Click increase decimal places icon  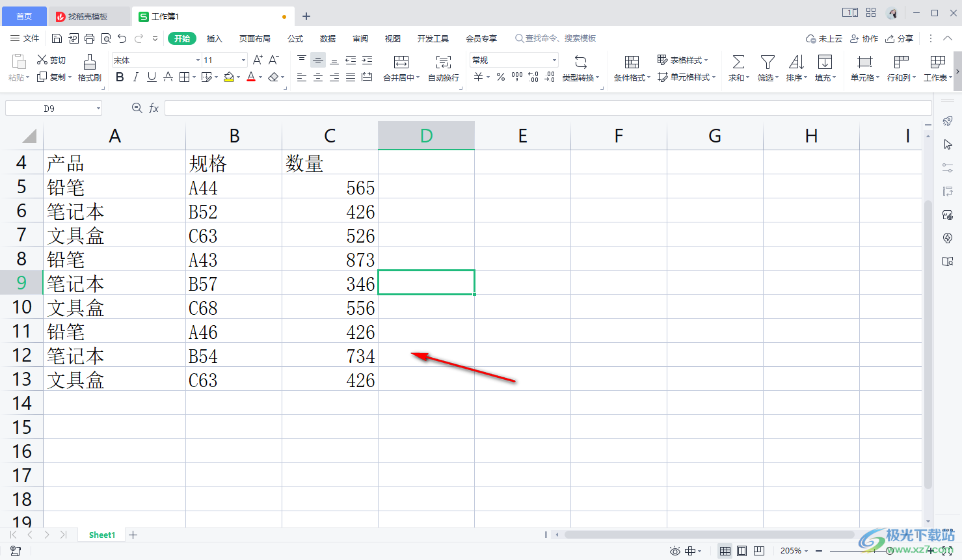[533, 77]
